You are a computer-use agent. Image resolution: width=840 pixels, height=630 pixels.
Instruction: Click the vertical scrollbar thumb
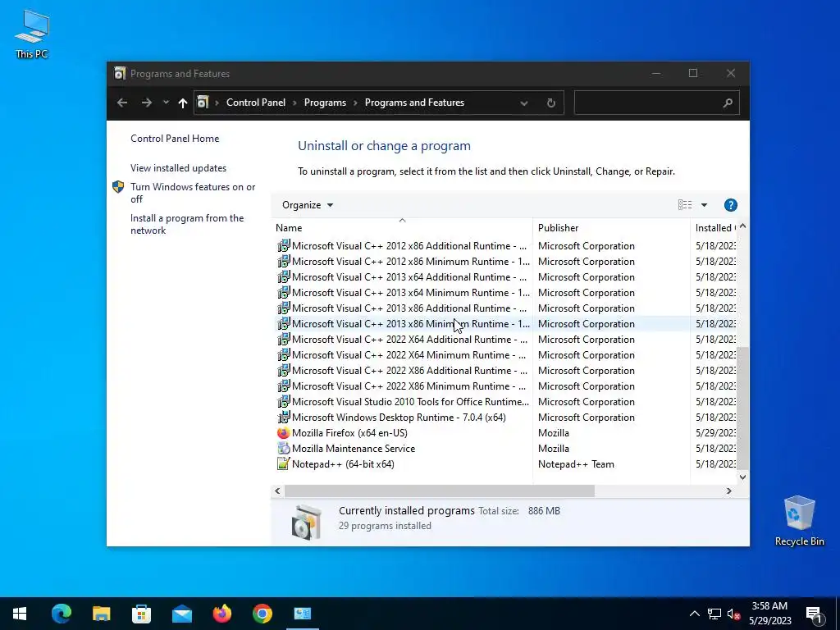(742, 408)
